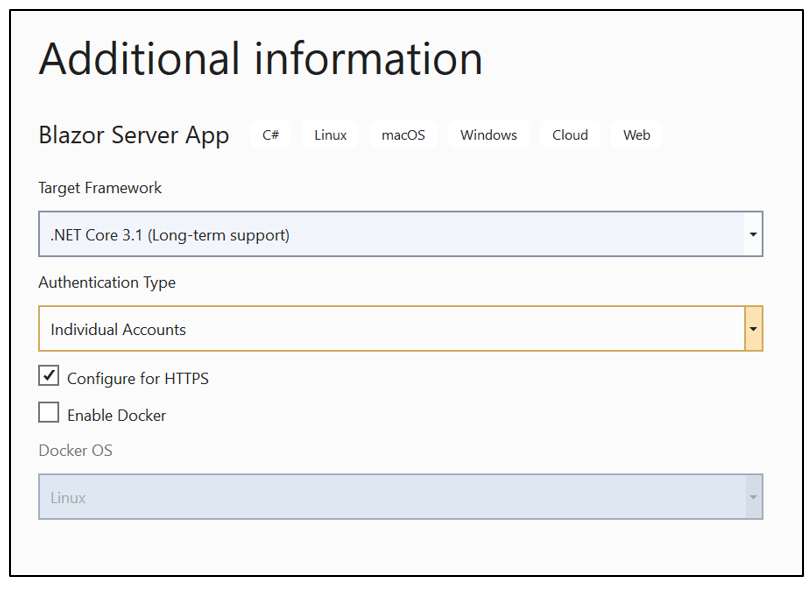Viewport: 810px width, 604px height.
Task: Click the macOS platform tag
Action: 403,135
